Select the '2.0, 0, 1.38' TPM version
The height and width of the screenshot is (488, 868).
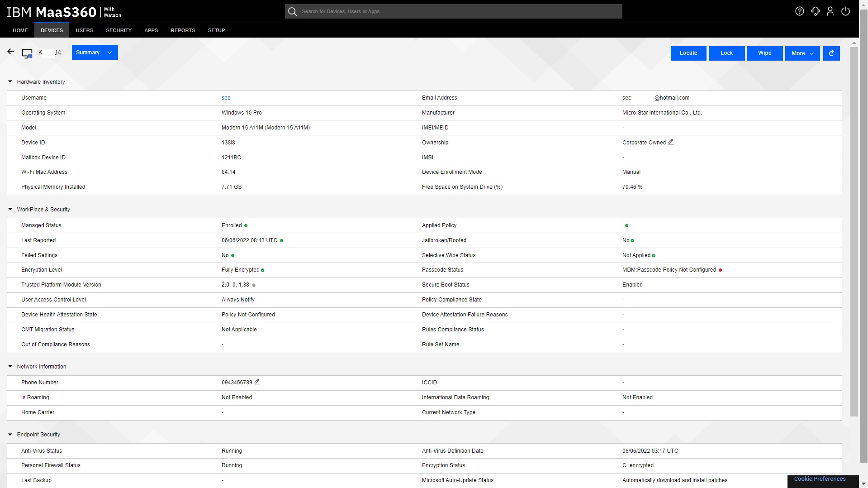(235, 285)
